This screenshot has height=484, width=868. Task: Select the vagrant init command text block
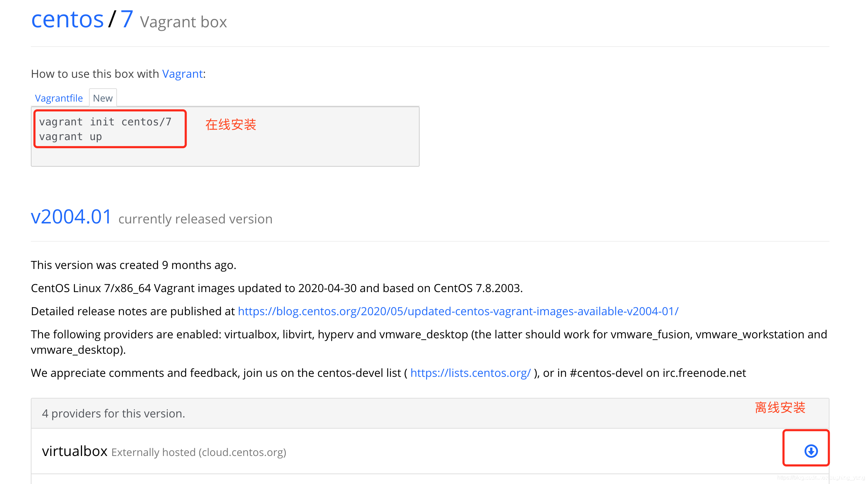tap(105, 122)
